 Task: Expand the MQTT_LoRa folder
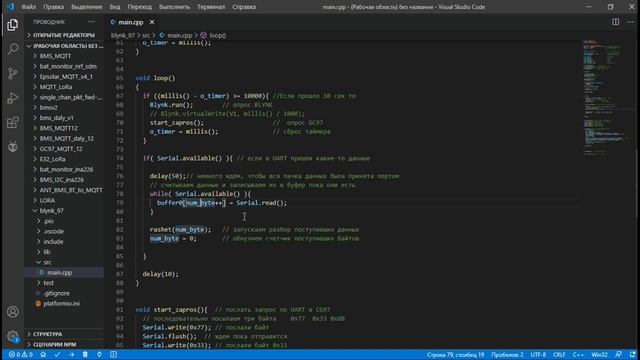click(56, 87)
